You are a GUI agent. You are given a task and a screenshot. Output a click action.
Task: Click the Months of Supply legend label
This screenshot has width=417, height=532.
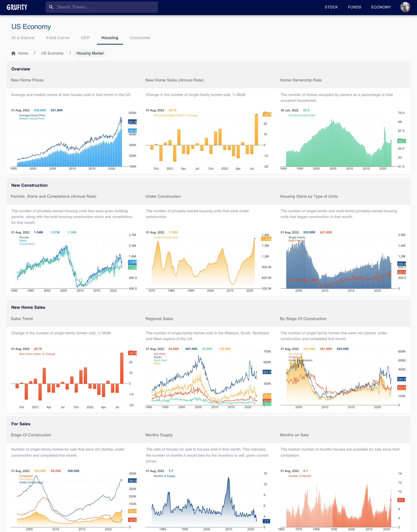point(165,476)
